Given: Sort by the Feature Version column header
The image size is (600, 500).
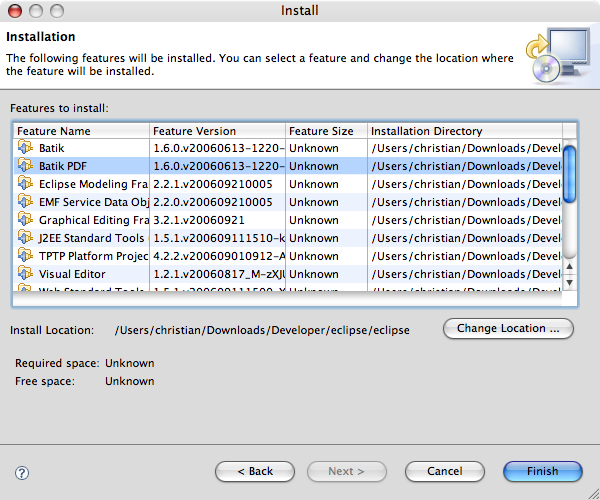Looking at the screenshot, I should pos(217,131).
